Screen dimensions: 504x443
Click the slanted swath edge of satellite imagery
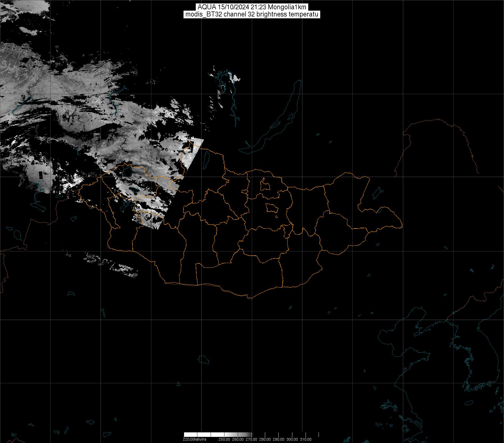tap(186, 181)
